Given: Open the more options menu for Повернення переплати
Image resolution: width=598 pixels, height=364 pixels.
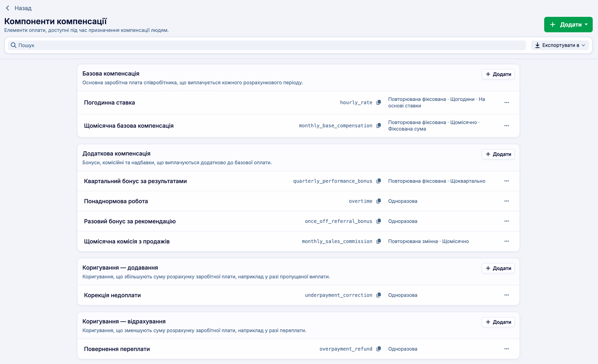Looking at the screenshot, I should point(506,349).
